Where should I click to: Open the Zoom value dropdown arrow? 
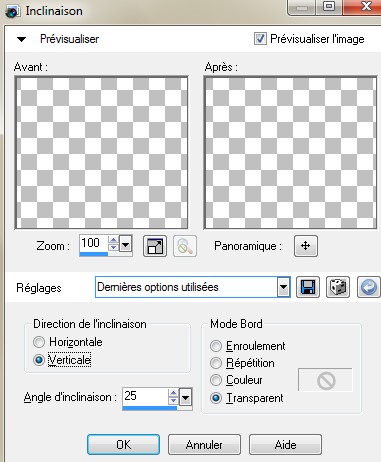[x=126, y=246]
